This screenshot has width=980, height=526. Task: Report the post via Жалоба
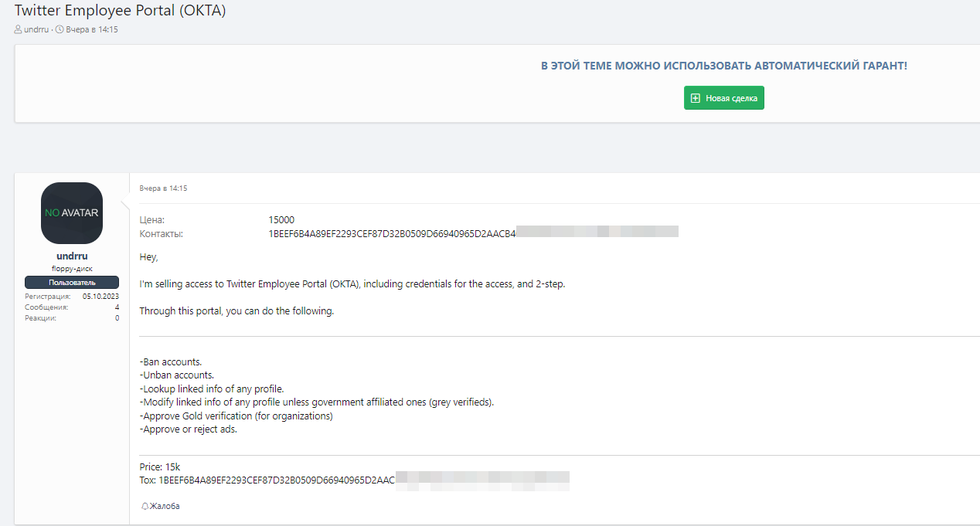tap(164, 506)
